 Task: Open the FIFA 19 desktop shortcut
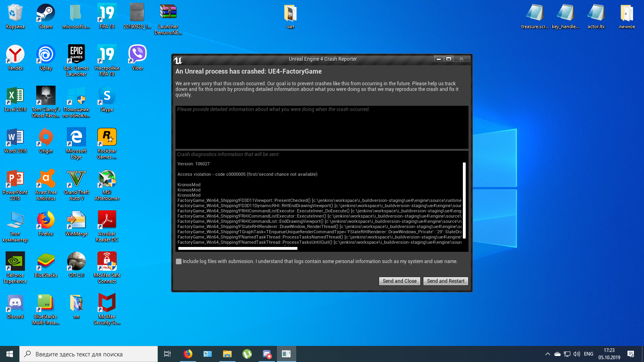click(x=107, y=16)
